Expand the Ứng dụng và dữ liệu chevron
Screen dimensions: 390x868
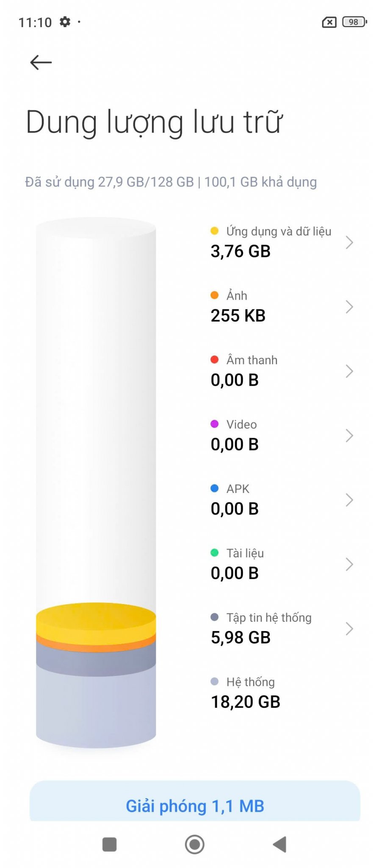(x=349, y=242)
